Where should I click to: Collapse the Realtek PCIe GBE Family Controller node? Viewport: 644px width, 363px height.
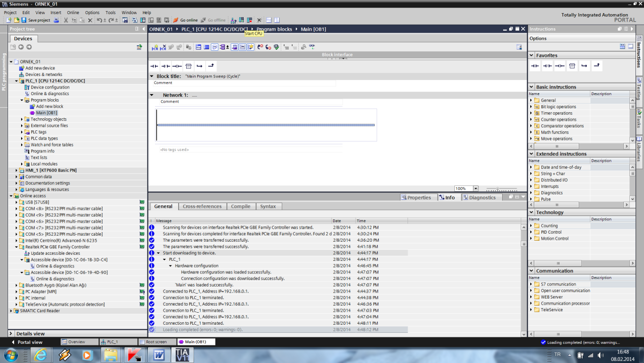point(17,247)
